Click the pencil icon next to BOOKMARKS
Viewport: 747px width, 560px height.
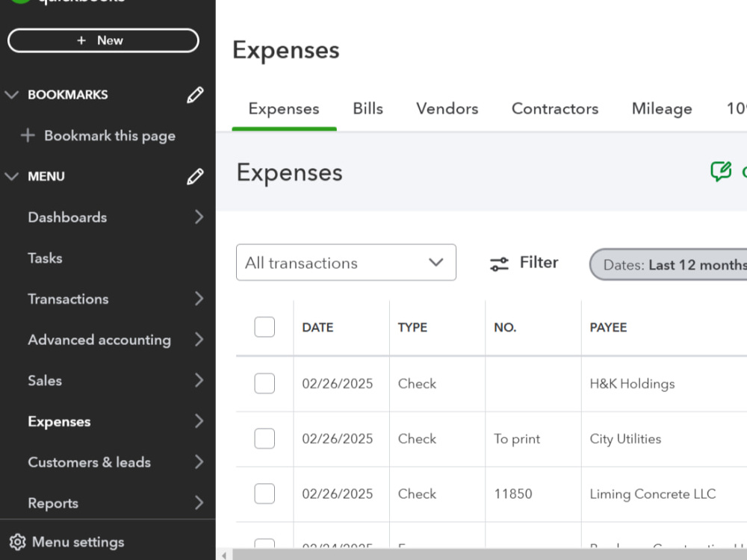click(195, 95)
